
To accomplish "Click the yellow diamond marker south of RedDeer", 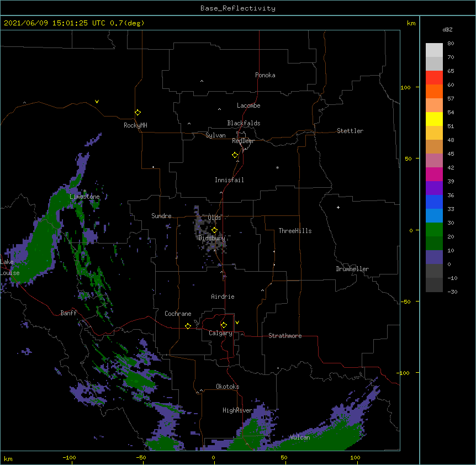I will (235, 155).
